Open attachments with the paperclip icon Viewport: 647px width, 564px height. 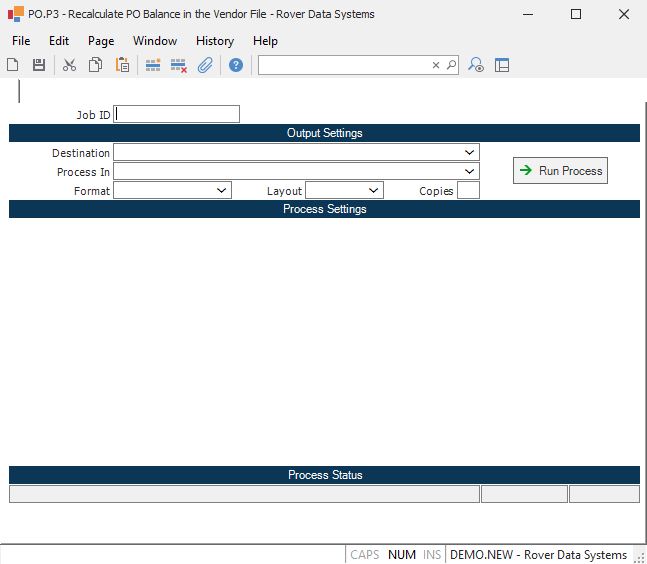pos(205,65)
